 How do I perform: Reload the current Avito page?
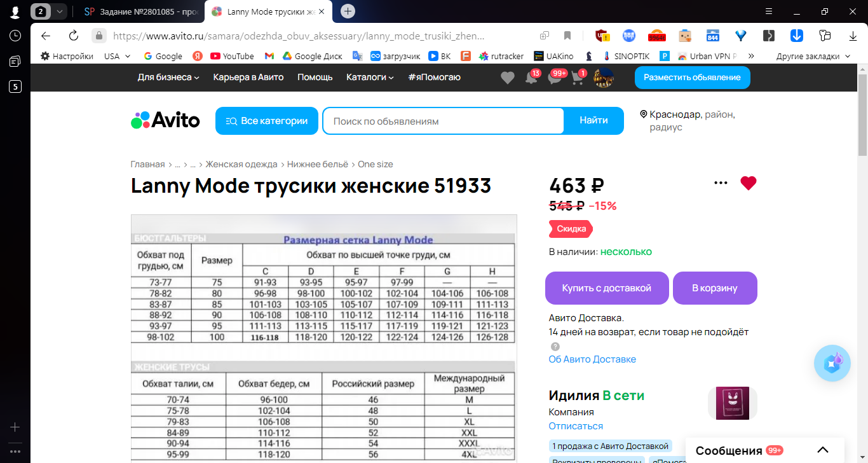[x=74, y=36]
